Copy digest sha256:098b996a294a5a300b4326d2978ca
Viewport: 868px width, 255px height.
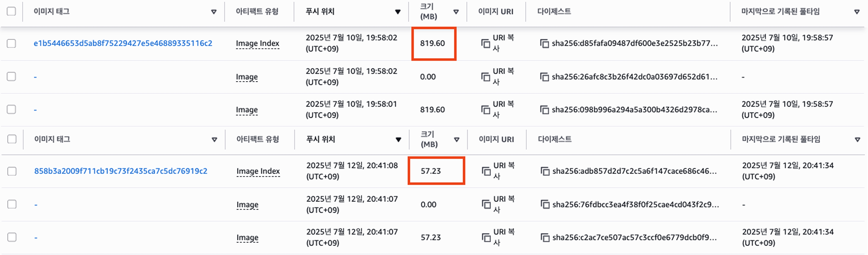(x=544, y=110)
